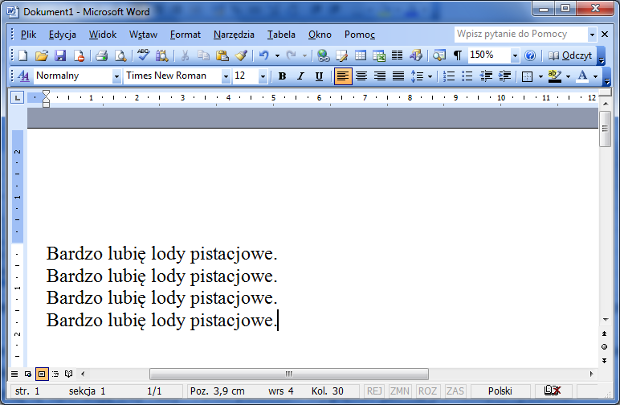This screenshot has width=620, height=405.
Task: Toggle ZMN track changes in status bar
Action: (x=400, y=391)
